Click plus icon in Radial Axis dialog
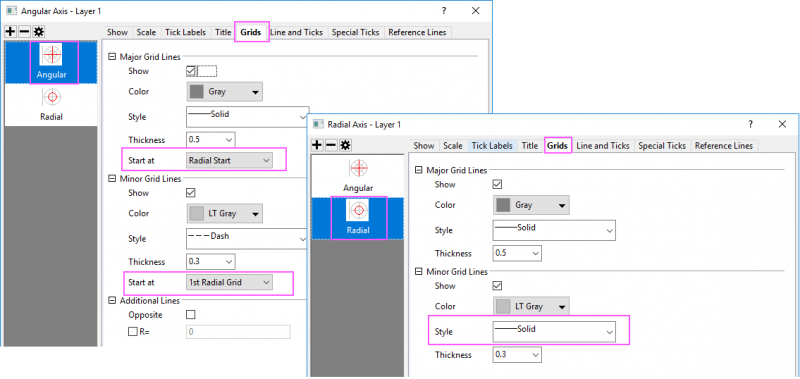Image resolution: width=800 pixels, height=379 pixels. (316, 145)
